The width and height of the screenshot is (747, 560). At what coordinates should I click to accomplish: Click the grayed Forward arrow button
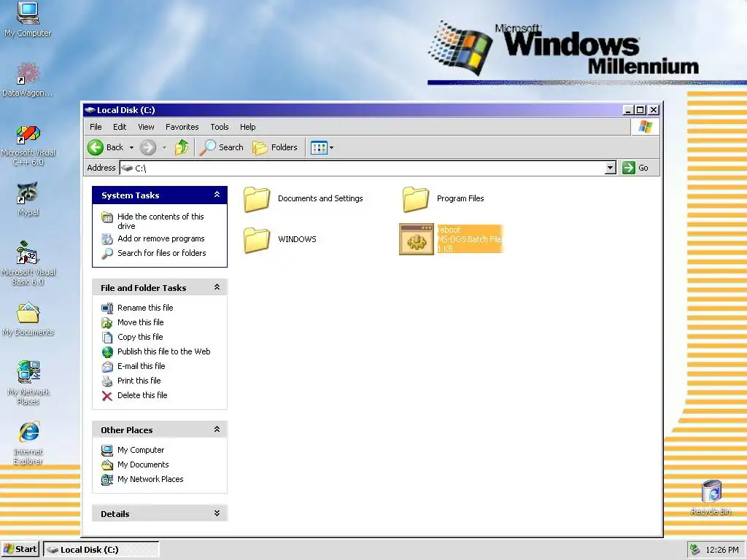click(148, 147)
